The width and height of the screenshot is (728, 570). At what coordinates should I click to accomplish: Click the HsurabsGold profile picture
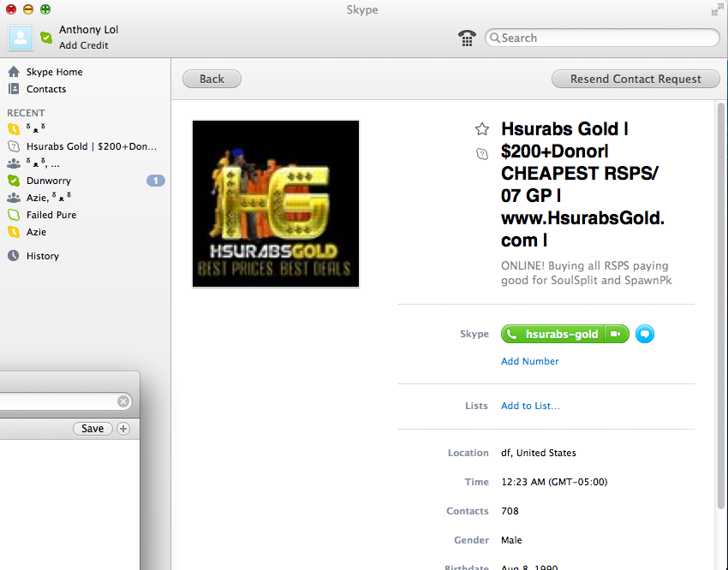coord(276,204)
